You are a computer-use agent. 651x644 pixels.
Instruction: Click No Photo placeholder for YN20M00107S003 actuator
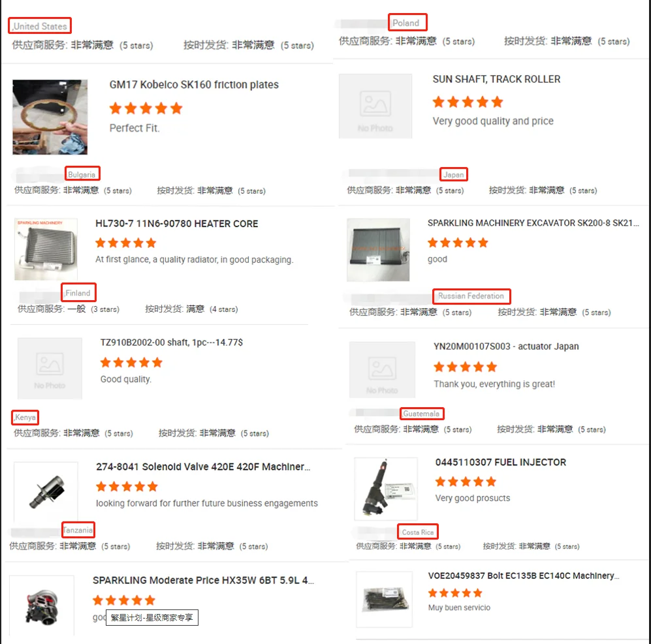382,370
